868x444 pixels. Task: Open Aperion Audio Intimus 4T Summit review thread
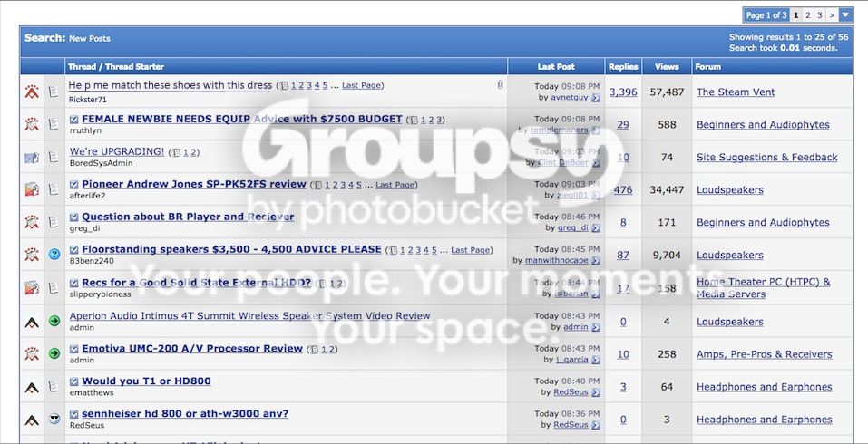[x=249, y=315]
